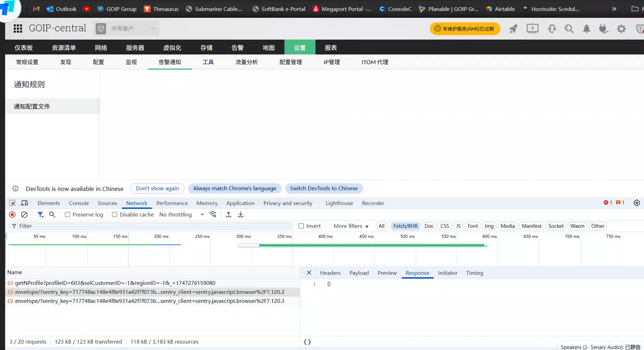Open the apps grid icon
Image resolution: width=644 pixels, height=350 pixels.
pyautogui.click(x=18, y=28)
